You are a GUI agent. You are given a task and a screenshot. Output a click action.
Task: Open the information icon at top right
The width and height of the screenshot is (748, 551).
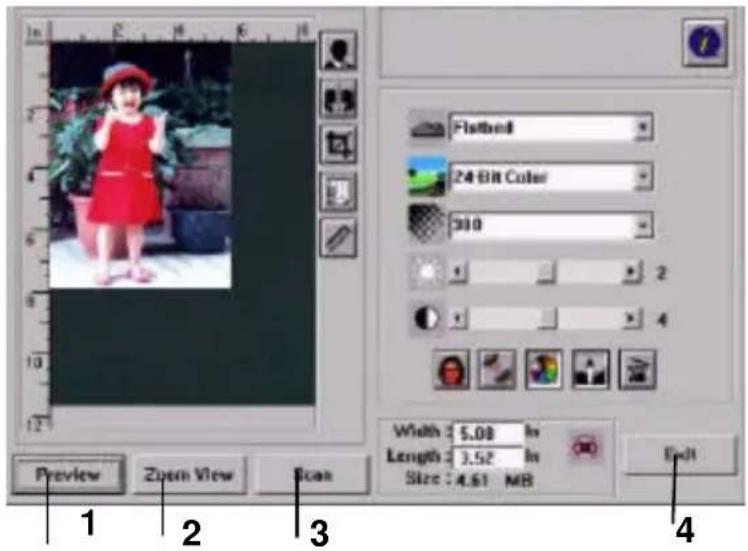pyautogui.click(x=705, y=42)
